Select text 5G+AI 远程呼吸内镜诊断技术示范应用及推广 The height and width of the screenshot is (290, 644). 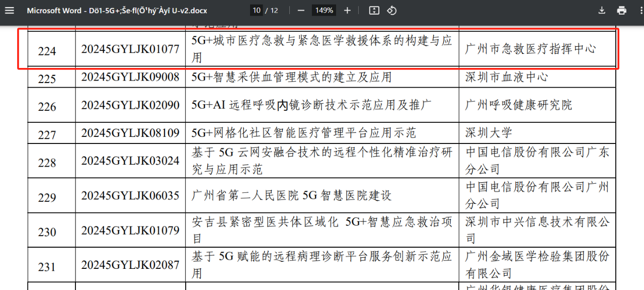coord(311,105)
